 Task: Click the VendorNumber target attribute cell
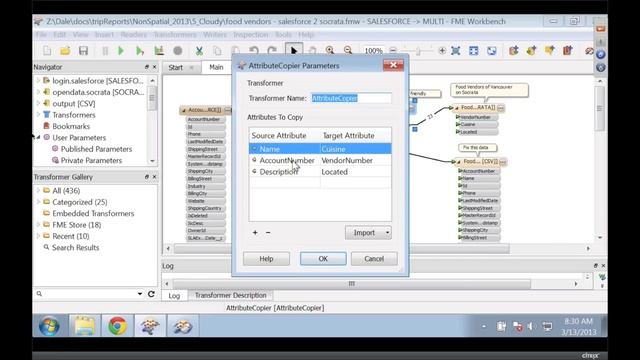356,160
